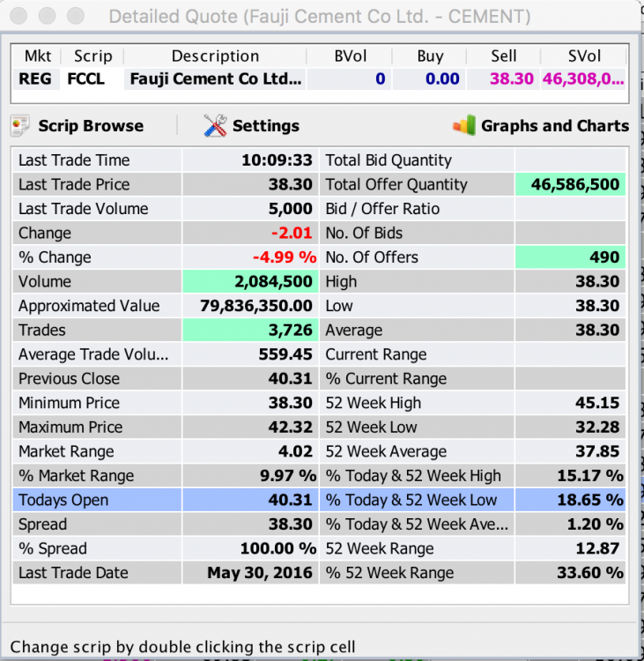Close the Detailed Quote window

(x=19, y=16)
